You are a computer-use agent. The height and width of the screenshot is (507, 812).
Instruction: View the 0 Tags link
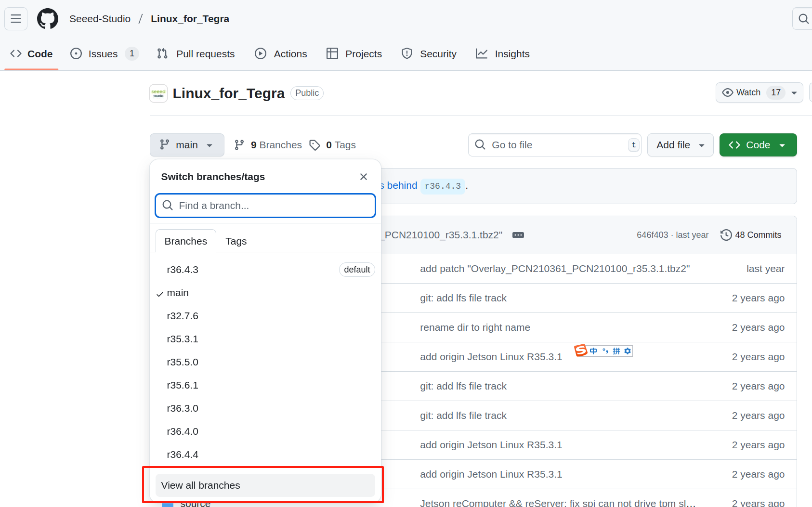tap(333, 145)
